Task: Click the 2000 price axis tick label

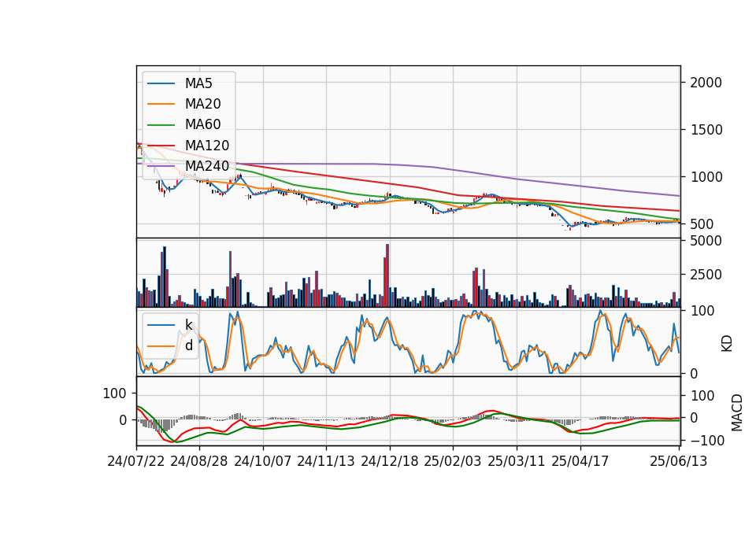Action: pos(706,83)
